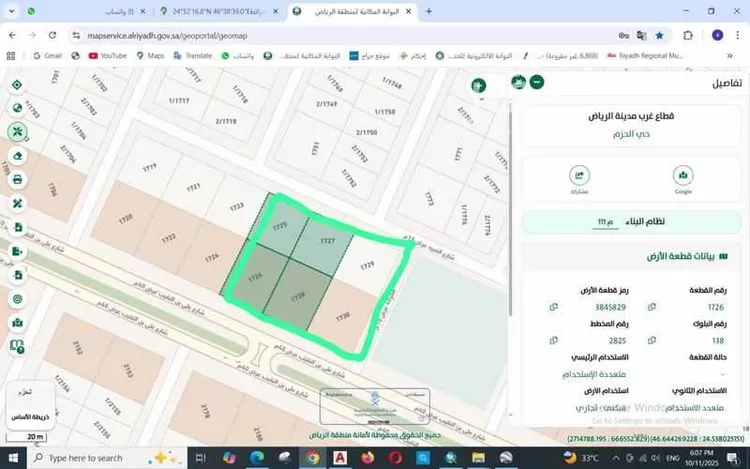Click the green icon beside the minus button
This screenshot has height=469, width=750.
tap(518, 82)
